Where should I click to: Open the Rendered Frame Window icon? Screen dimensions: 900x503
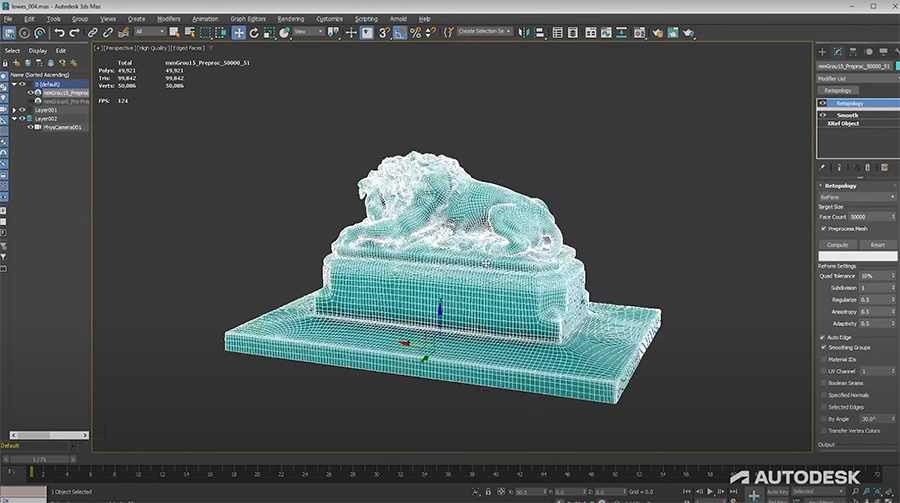(x=673, y=33)
